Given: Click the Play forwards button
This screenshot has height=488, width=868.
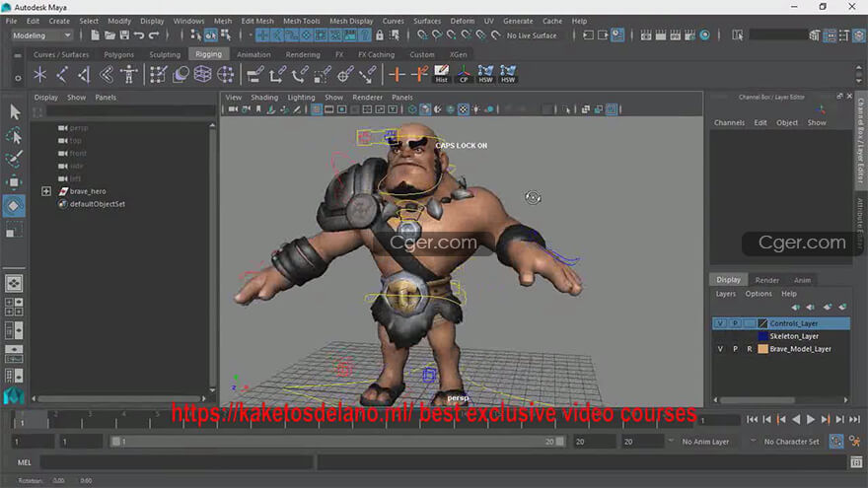Looking at the screenshot, I should tap(811, 419).
